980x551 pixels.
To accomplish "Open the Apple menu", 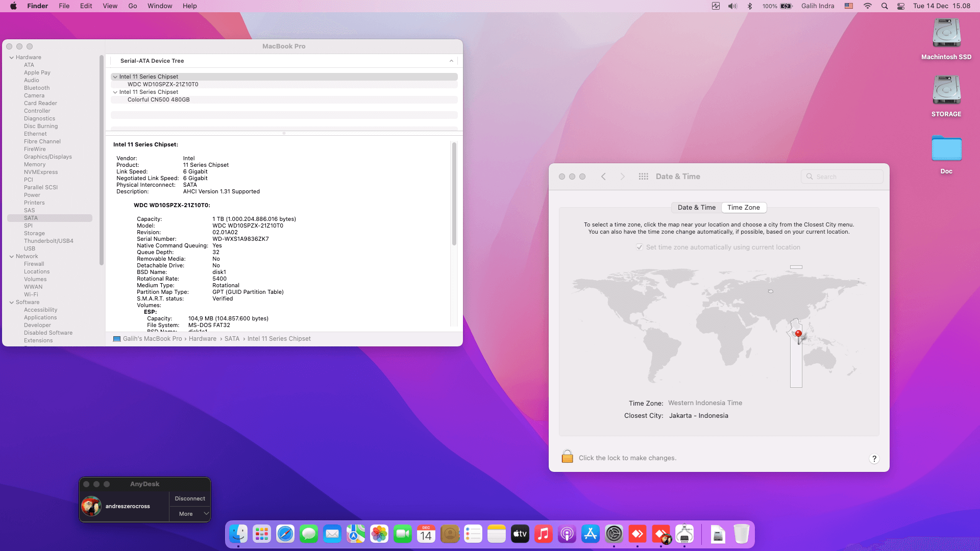I will click(x=13, y=6).
